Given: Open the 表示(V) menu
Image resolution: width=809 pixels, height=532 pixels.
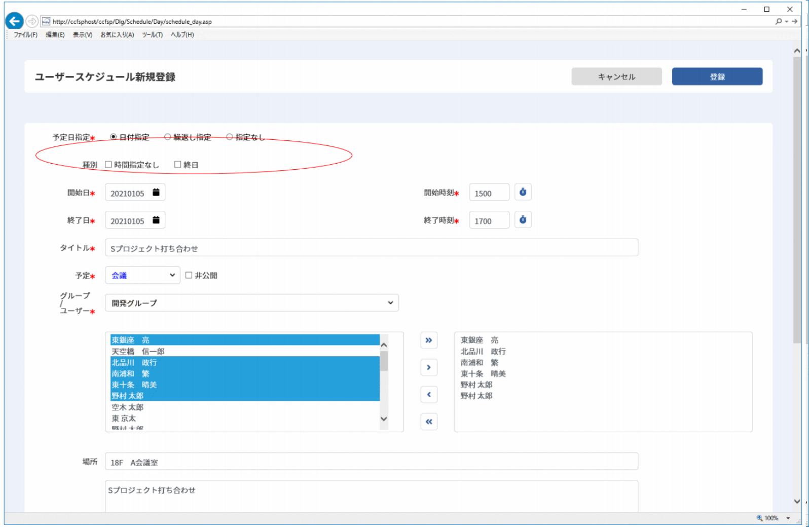Looking at the screenshot, I should click(83, 34).
